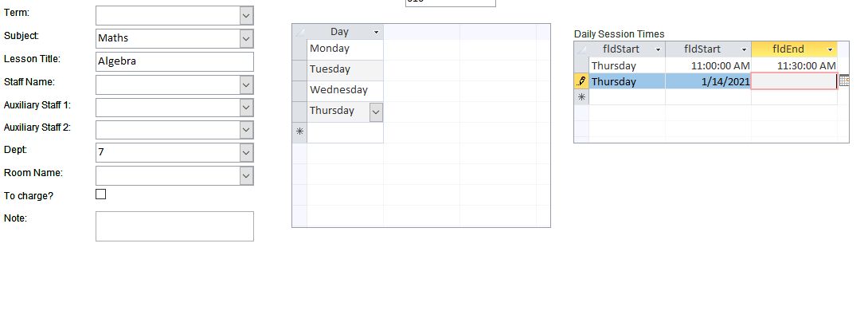Click the date picker calendar icon

(x=843, y=80)
